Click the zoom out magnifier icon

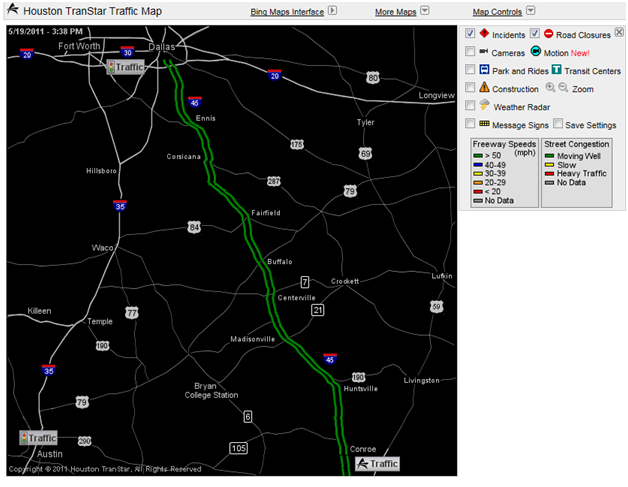[x=563, y=87]
